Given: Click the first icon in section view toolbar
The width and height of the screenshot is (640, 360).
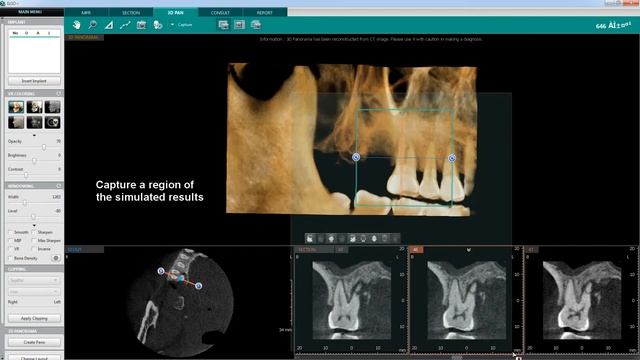Looking at the screenshot, I should [310, 238].
